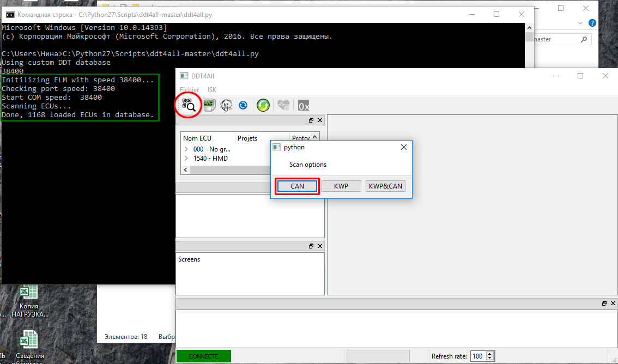Click the 'Scan options' dialog label
Screen dimensions: 618x364
click(308, 164)
